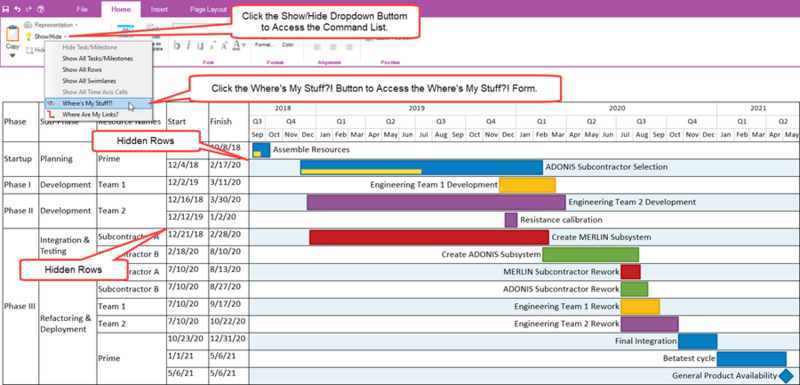Image resolution: width=800 pixels, height=385 pixels.
Task: Click the Team 1 cell in Phase I
Action: (132, 185)
